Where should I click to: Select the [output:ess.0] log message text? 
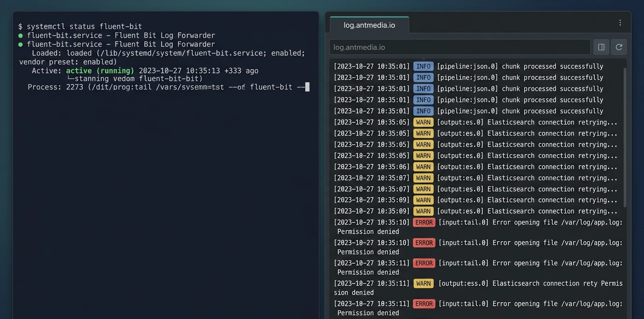[x=530, y=283]
